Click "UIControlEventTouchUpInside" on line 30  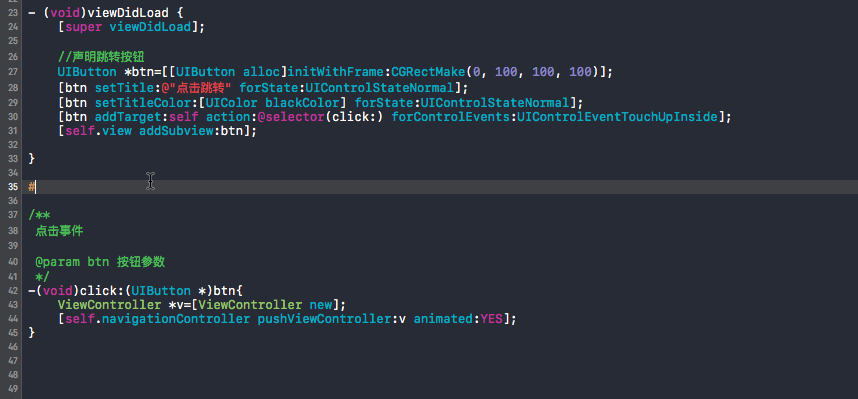[617, 117]
